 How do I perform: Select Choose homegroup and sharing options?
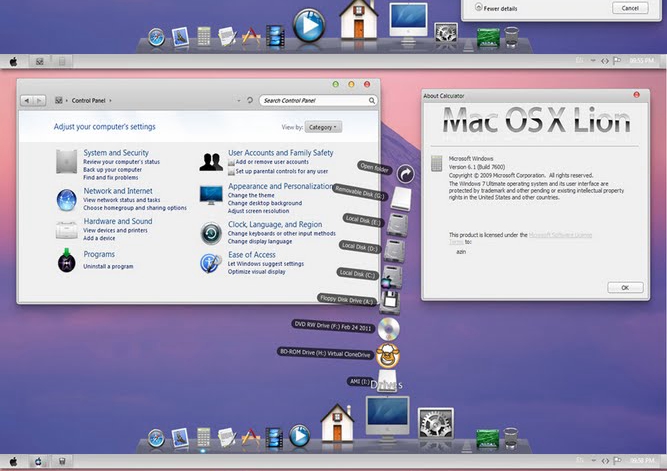pyautogui.click(x=135, y=208)
